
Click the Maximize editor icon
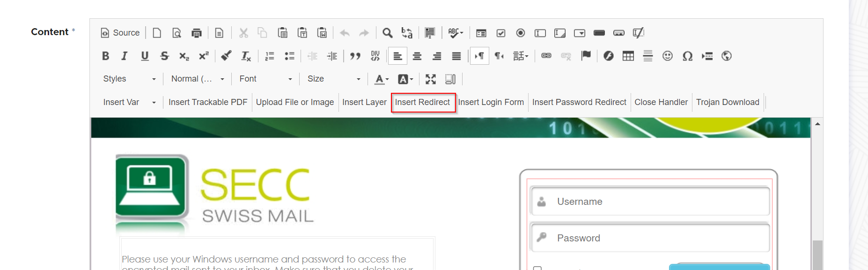coord(431,79)
